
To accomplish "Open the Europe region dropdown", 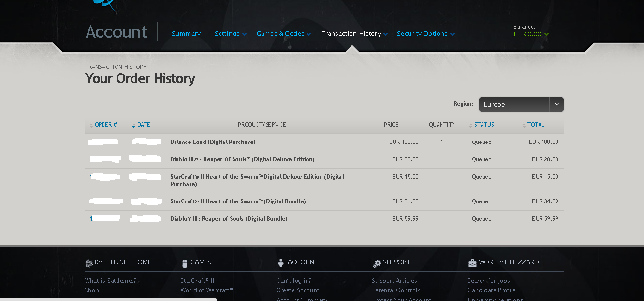I will (x=521, y=104).
